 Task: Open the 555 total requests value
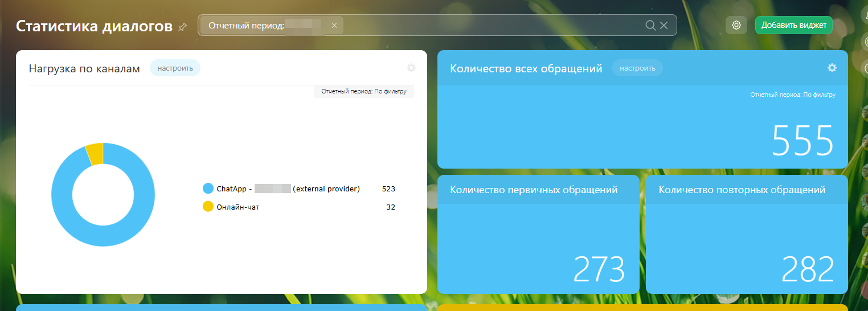point(803,141)
